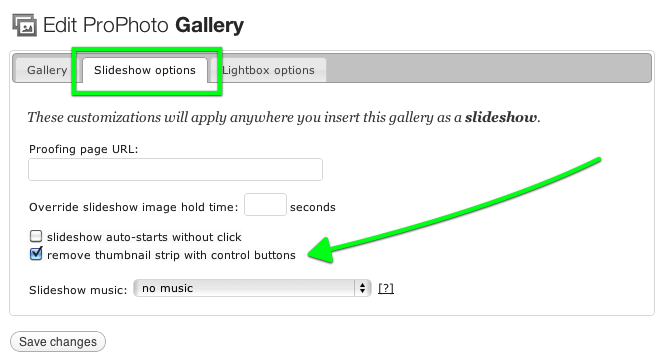Click the Save changes button
Screen dimensions: 666x363
pos(58,342)
